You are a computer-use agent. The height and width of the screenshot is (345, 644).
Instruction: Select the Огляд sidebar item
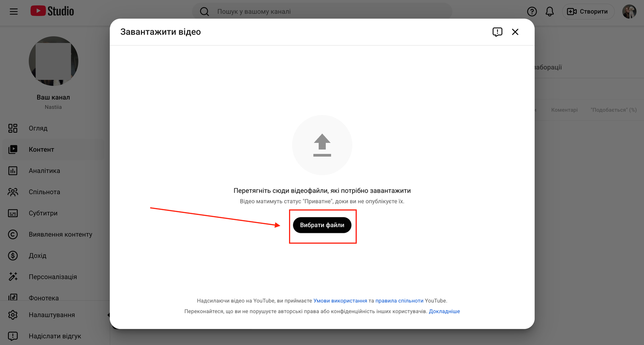(53, 128)
